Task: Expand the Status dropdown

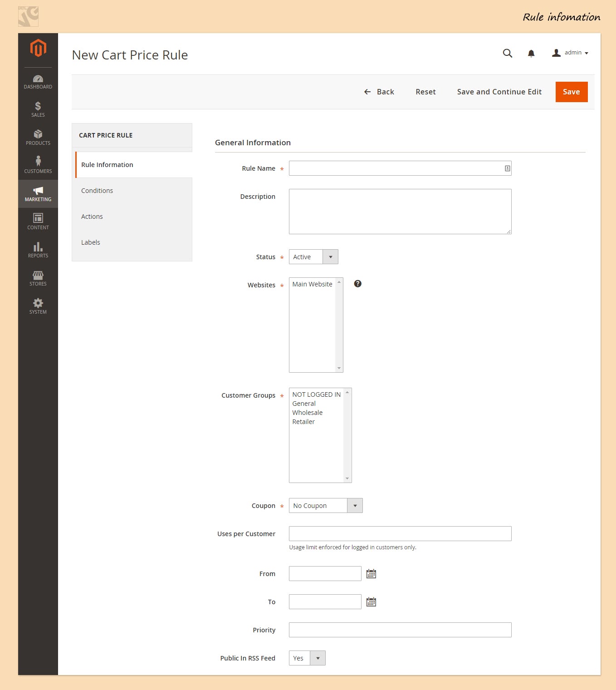Action: coord(313,257)
